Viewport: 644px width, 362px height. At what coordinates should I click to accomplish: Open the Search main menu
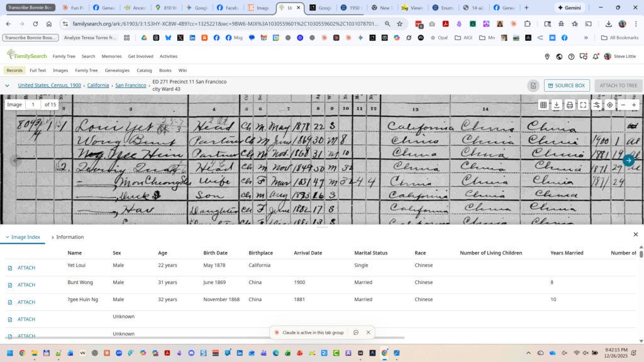88,56
